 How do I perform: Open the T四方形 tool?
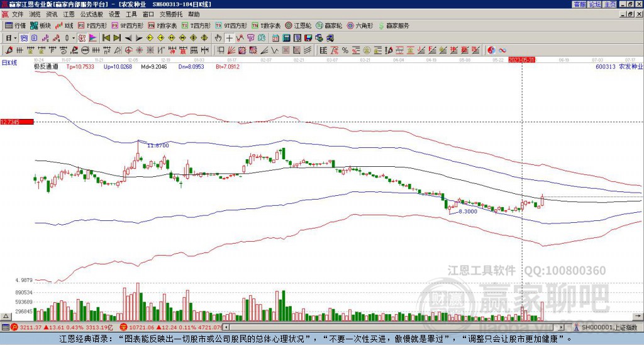coord(196,25)
